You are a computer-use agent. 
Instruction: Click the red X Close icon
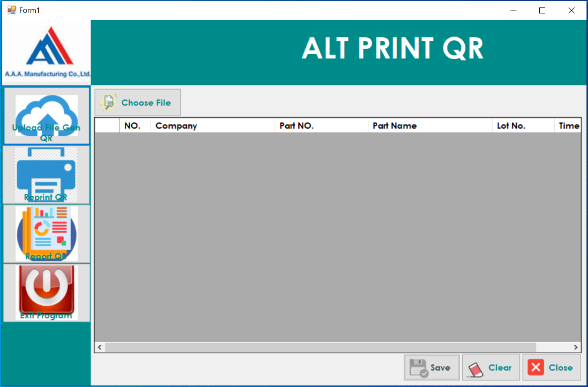click(x=536, y=368)
